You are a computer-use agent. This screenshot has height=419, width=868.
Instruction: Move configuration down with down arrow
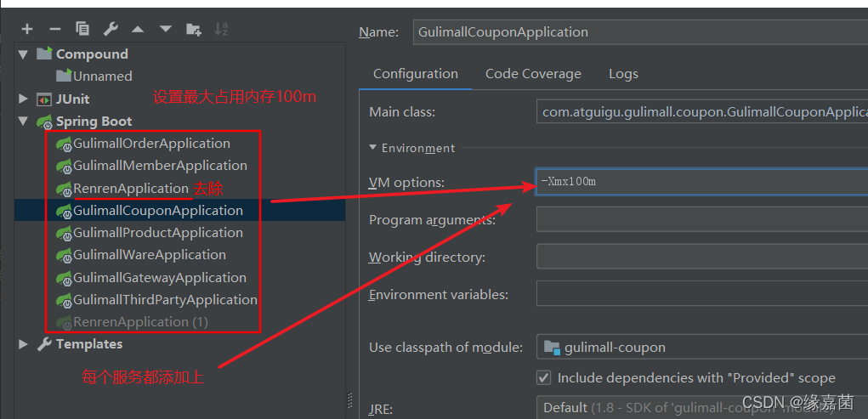(x=166, y=30)
